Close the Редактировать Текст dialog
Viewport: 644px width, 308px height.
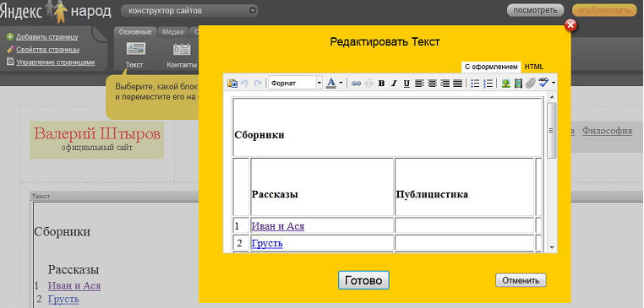[x=570, y=25]
